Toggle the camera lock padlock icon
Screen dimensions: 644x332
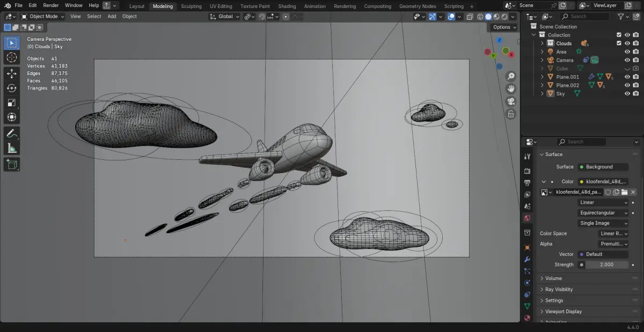coord(511,114)
